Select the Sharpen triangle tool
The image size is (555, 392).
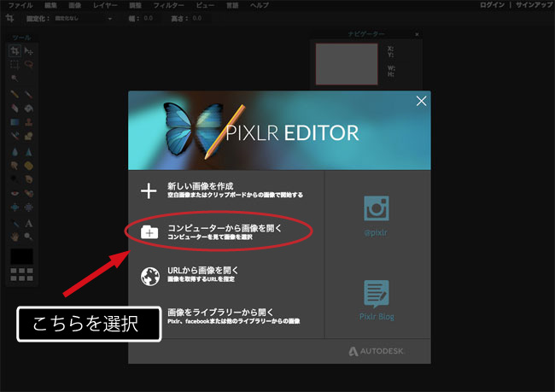[29, 152]
